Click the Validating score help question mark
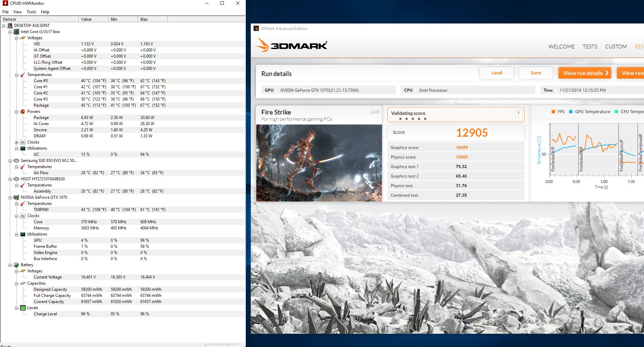 tap(518, 113)
